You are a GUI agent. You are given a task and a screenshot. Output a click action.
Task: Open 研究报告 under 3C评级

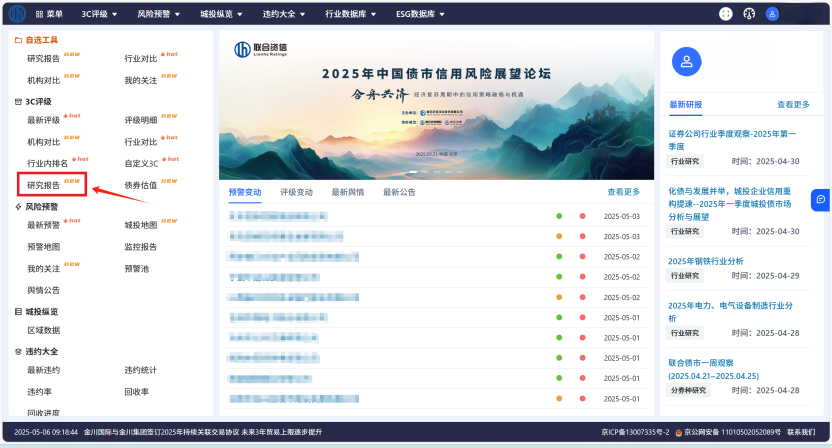pos(44,185)
